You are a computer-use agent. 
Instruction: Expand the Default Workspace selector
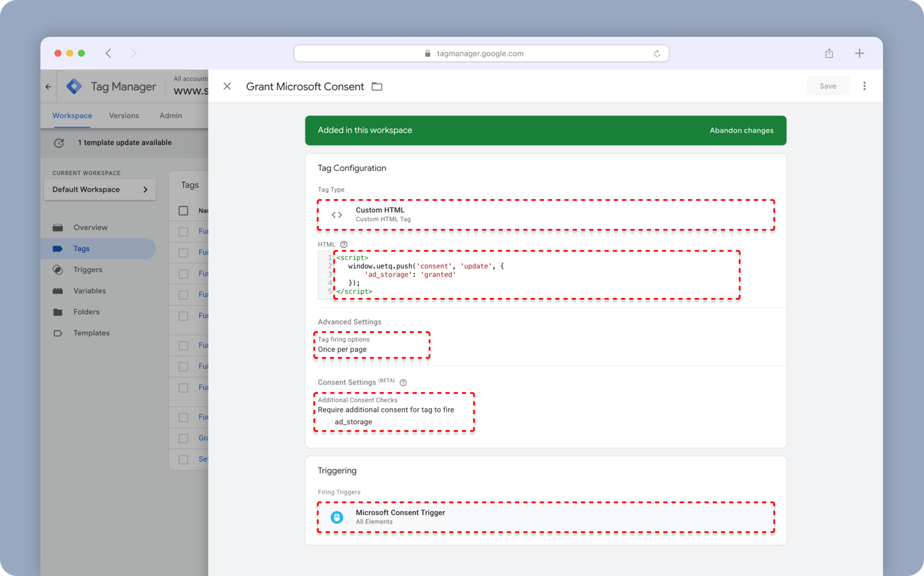tap(100, 190)
